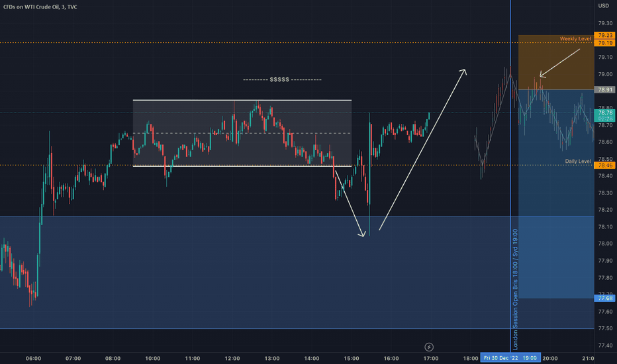Viewport: 617px width, 364px height.
Task: Click the 17:00 time axis label
Action: (x=431, y=358)
